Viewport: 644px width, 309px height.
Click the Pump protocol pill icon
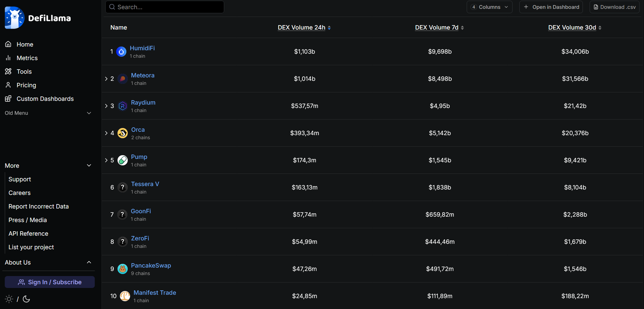[x=122, y=160]
